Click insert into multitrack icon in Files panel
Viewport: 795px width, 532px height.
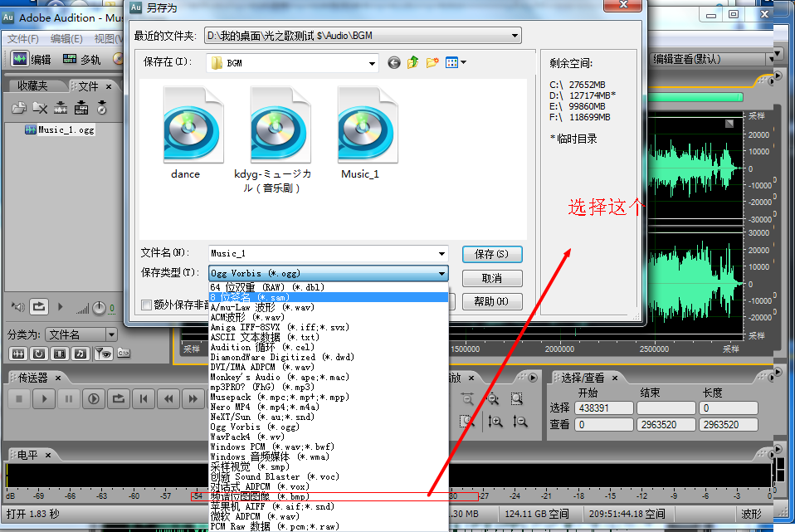[x=81, y=108]
